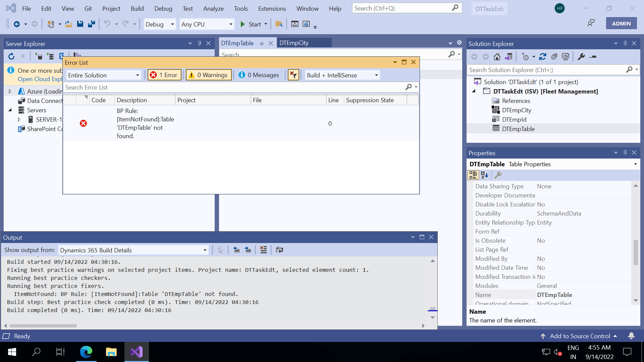This screenshot has height=362, width=644.
Task: Click the ADMIN button
Action: click(x=621, y=23)
